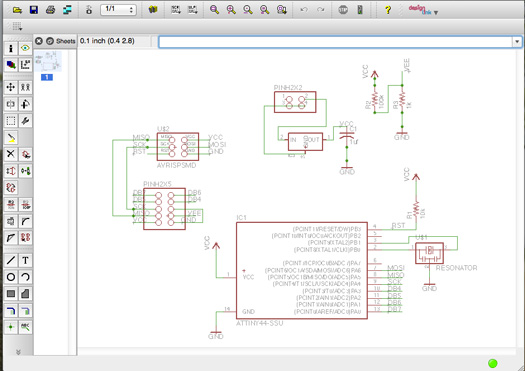Click the Go traffic light icon

pos(360,10)
